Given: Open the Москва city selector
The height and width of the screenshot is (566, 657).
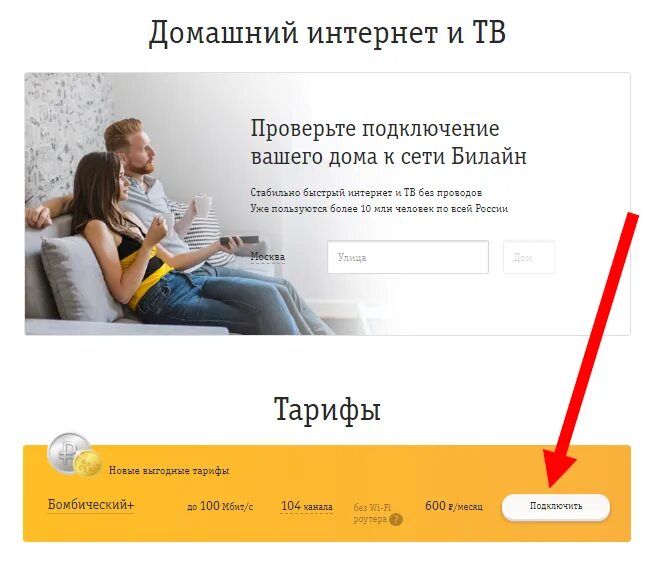Looking at the screenshot, I should pyautogui.click(x=267, y=256).
